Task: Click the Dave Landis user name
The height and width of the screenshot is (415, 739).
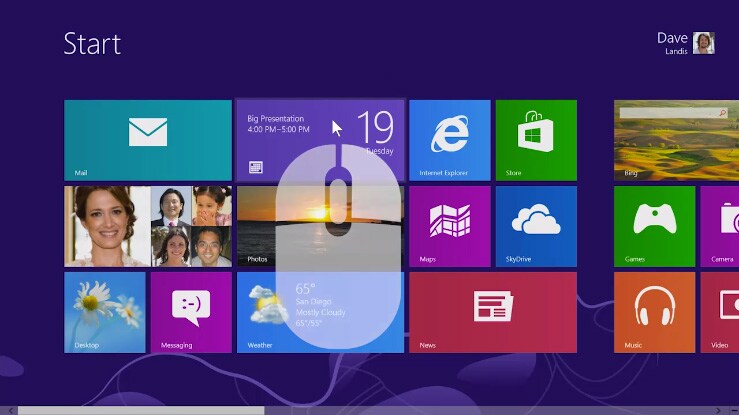Action: (673, 43)
